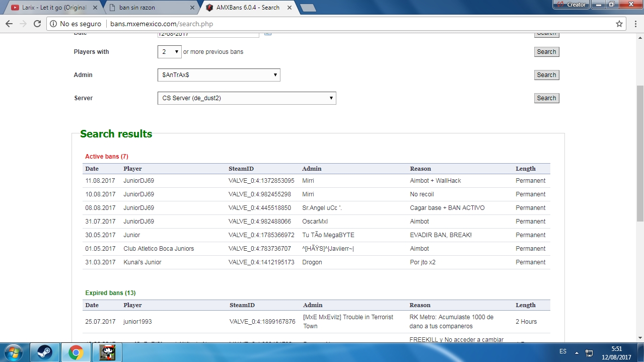The width and height of the screenshot is (644, 362).
Task: Click player 'Kunai's Junior'
Action: (x=142, y=262)
